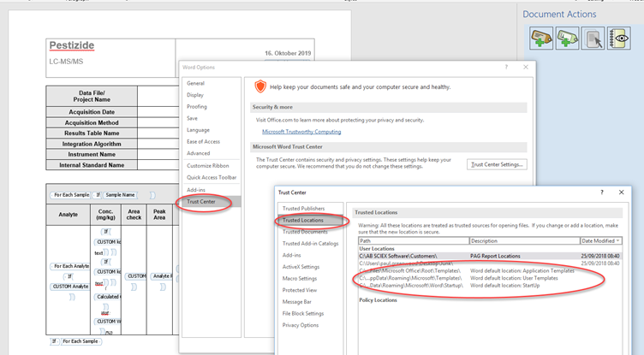644x355 pixels.
Task: Open Quick Access Toolbar settings
Action: tap(212, 177)
